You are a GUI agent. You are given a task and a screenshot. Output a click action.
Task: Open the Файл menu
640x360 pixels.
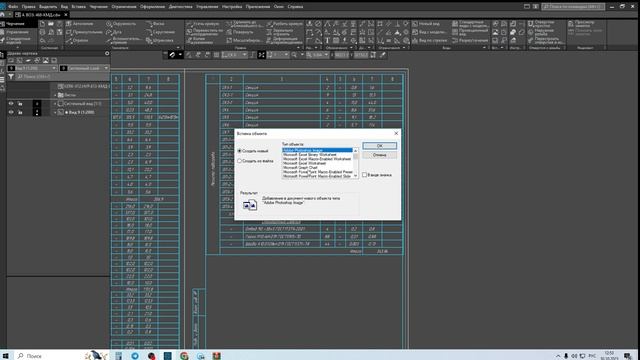click(x=13, y=7)
